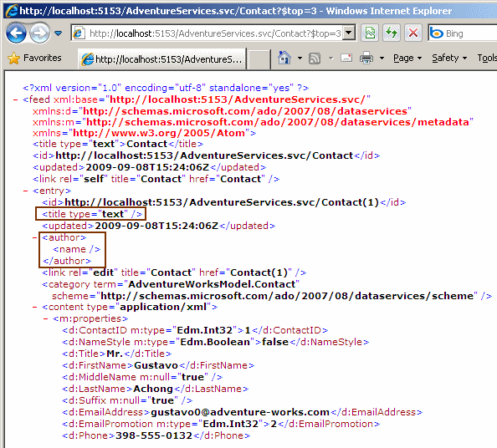Stop loading with the red X icon
This screenshot has width=497, height=448.
pos(413,33)
